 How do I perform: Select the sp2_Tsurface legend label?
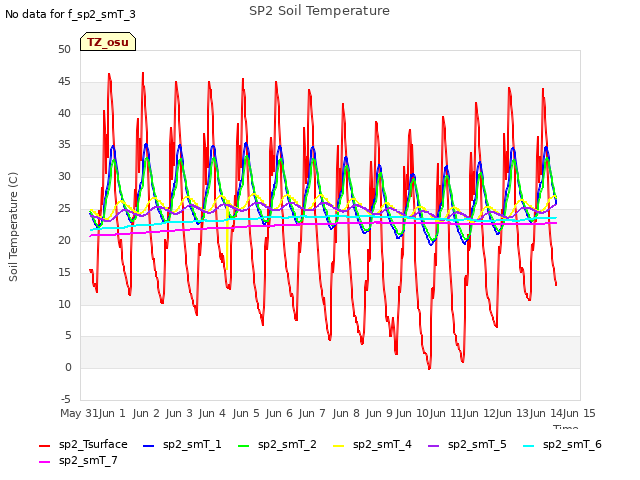coord(93,444)
